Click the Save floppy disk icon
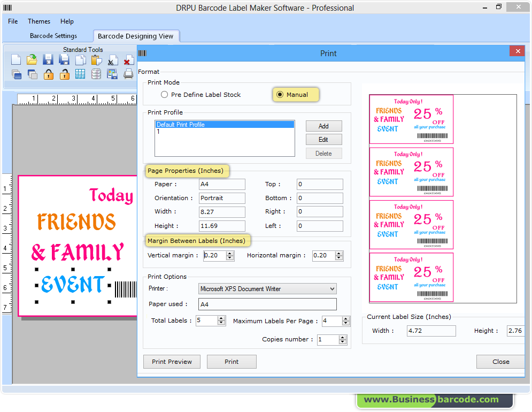The height and width of the screenshot is (412, 532). click(x=48, y=60)
